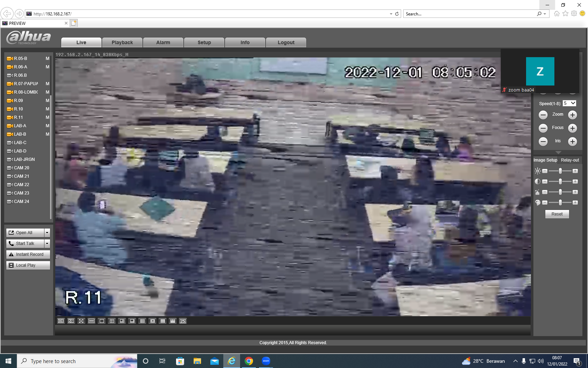
Task: Collapse the PTZ panel with the triangle arrow
Action: pyautogui.click(x=558, y=152)
